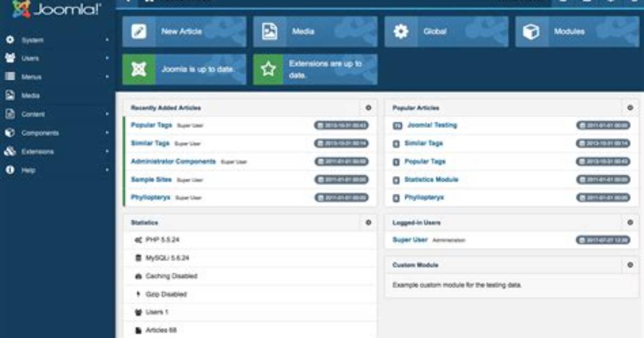Expand the Users submenu arrow

point(107,58)
